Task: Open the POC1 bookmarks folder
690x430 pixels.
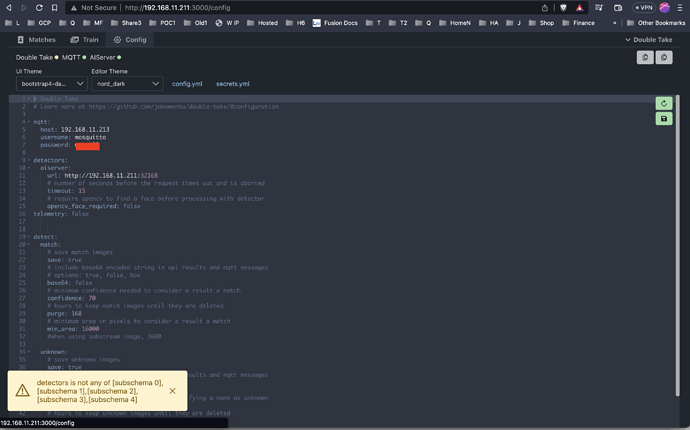Action: click(x=162, y=23)
